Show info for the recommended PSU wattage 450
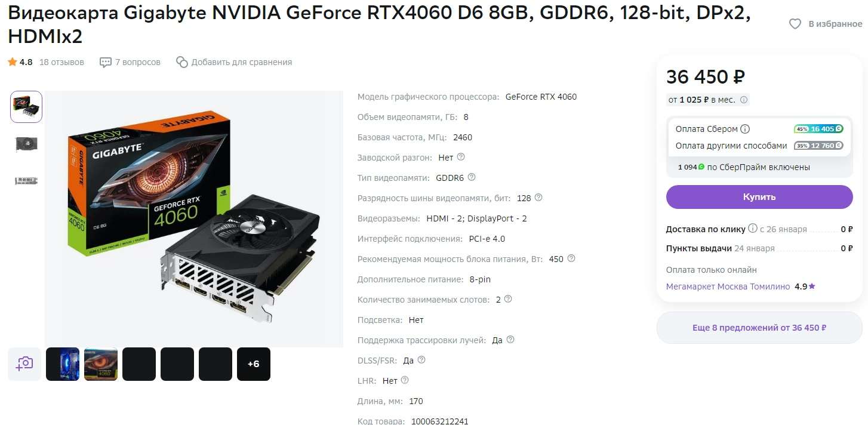 [x=571, y=258]
